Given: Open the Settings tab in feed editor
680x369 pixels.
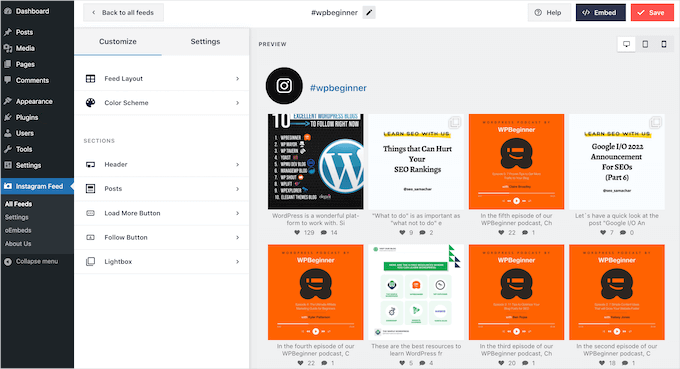Looking at the screenshot, I should (206, 42).
